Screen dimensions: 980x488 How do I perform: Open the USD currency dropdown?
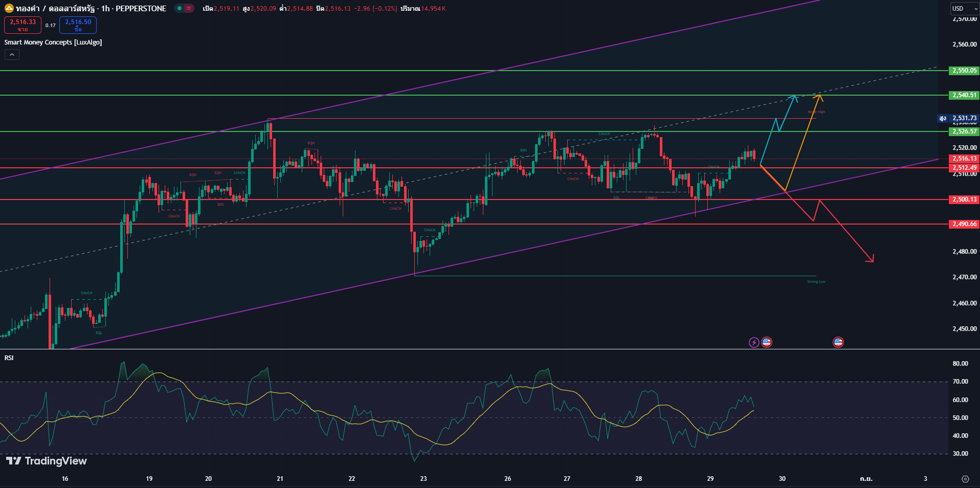pyautogui.click(x=965, y=8)
